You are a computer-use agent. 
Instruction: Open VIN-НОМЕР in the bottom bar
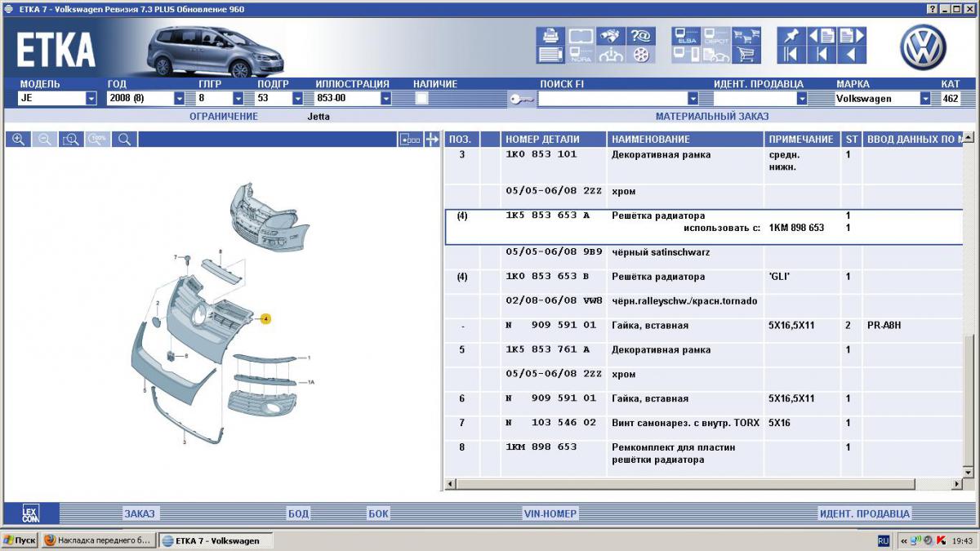(550, 513)
